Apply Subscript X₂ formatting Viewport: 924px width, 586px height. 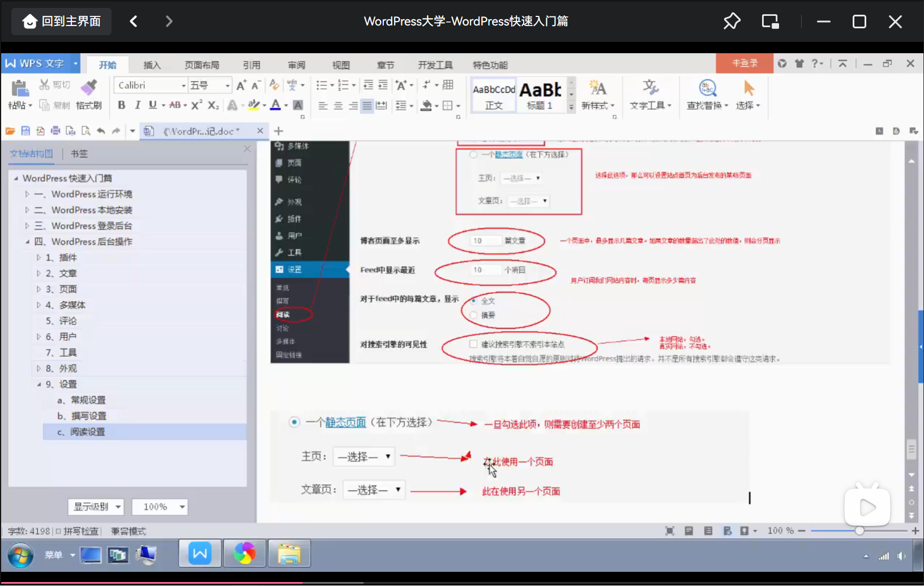click(213, 105)
